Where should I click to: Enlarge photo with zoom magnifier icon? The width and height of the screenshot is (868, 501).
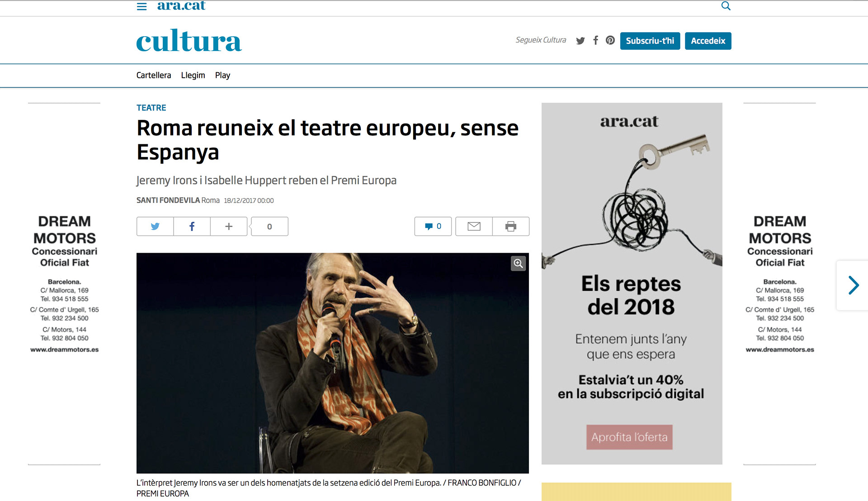point(518,263)
